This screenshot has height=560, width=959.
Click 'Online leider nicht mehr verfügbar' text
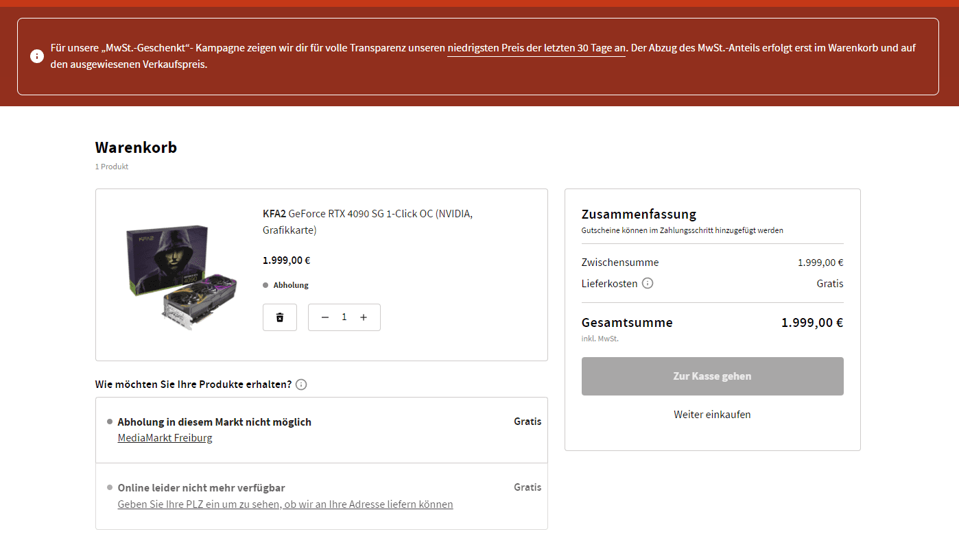tap(201, 488)
